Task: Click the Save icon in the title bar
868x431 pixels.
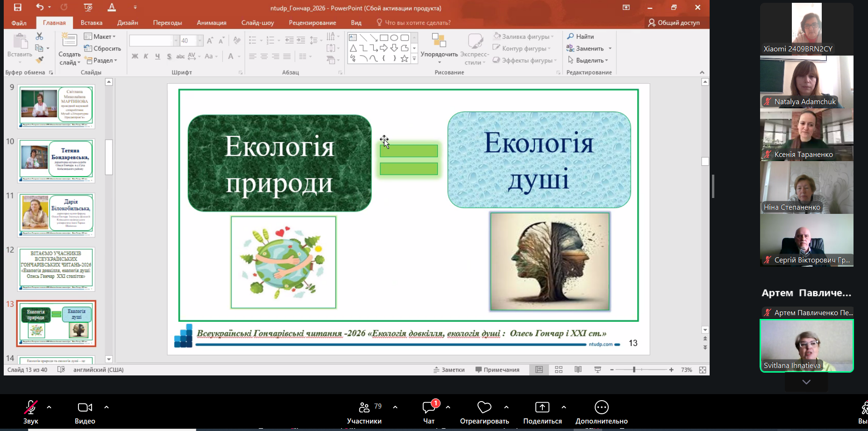Action: pyautogui.click(x=18, y=7)
